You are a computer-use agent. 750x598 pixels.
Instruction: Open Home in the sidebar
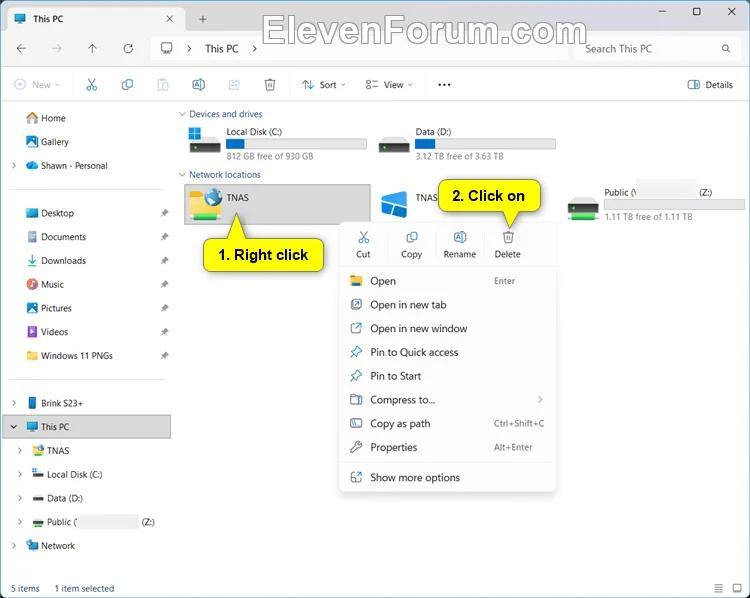pos(46,118)
